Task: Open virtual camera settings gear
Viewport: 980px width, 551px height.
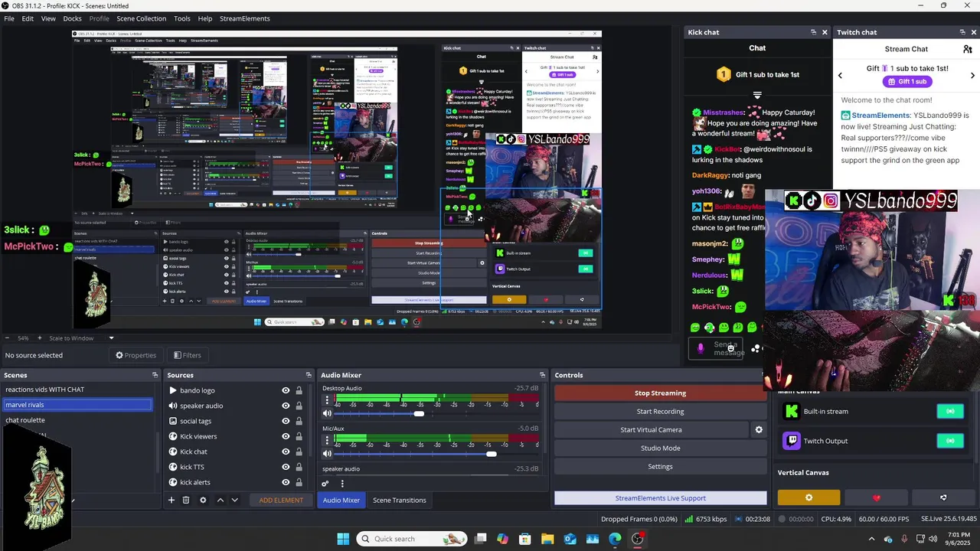Action: click(x=759, y=430)
